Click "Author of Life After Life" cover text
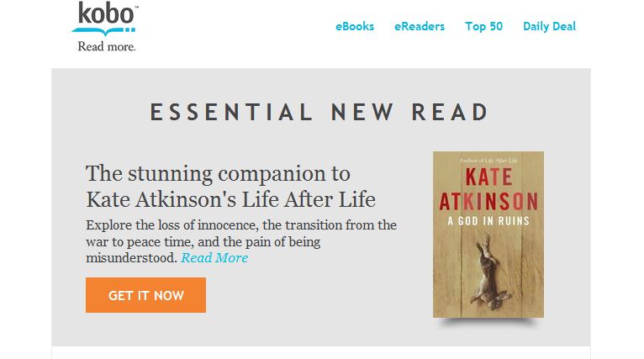The image size is (644, 359). [488, 158]
